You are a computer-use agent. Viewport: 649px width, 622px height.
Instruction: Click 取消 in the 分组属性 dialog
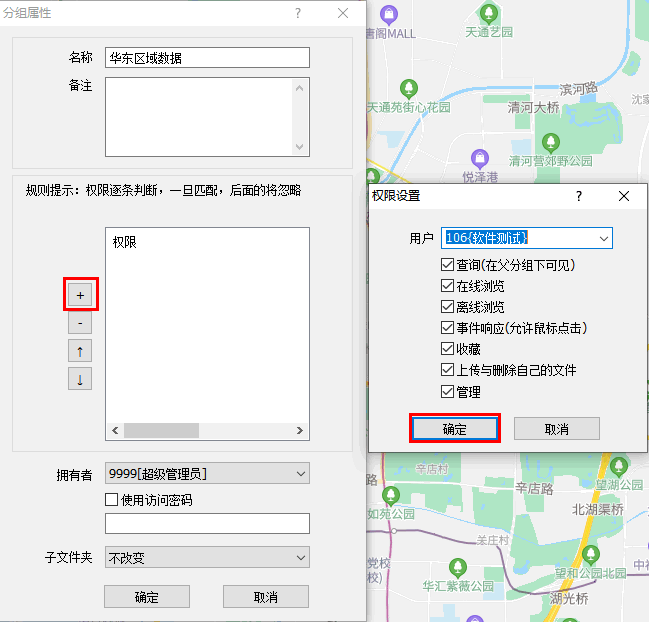(265, 597)
